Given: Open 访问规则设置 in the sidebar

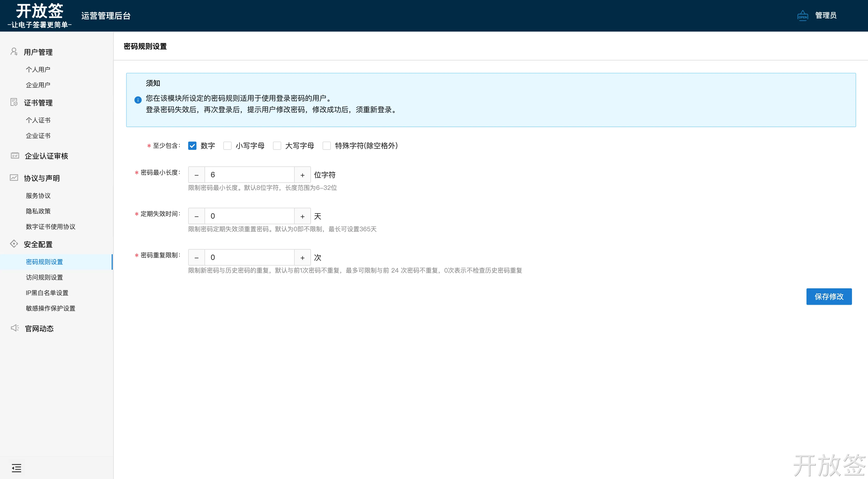Looking at the screenshot, I should point(44,277).
